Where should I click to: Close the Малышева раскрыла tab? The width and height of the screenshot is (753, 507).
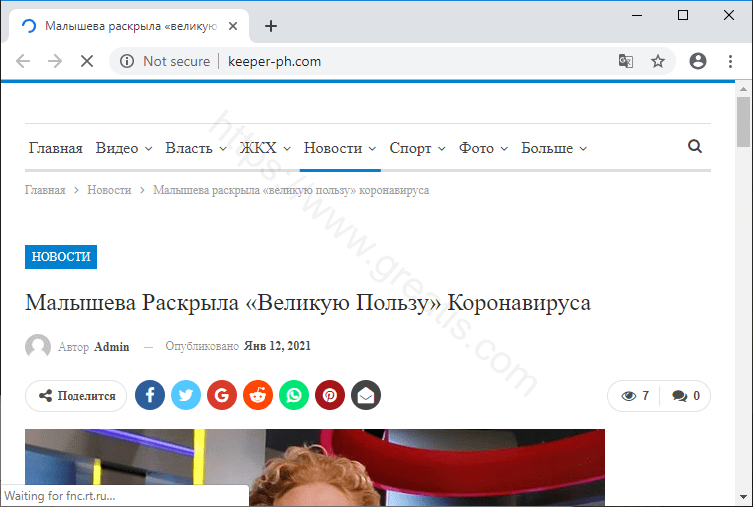point(233,26)
